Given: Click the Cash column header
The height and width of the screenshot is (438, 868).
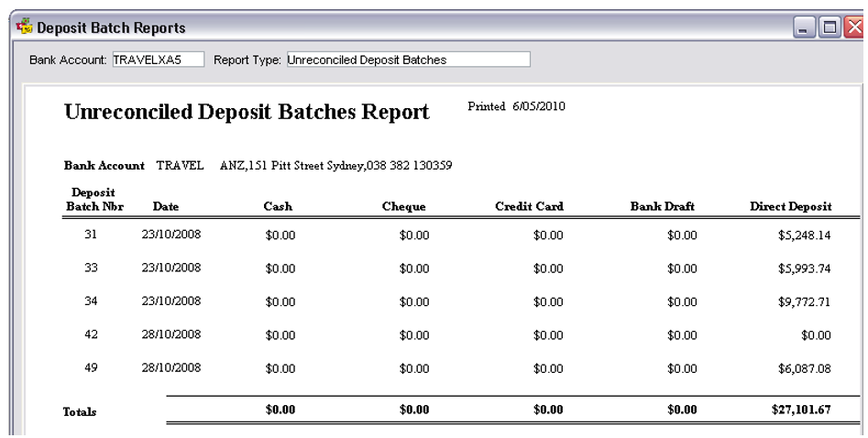Looking at the screenshot, I should [x=278, y=206].
